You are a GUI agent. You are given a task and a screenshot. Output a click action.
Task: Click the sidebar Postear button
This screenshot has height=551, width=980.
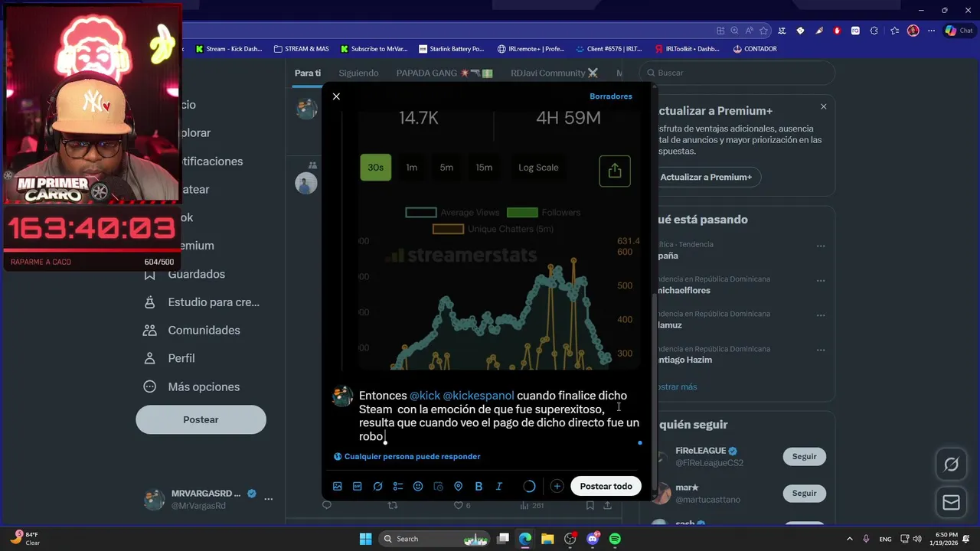click(201, 419)
